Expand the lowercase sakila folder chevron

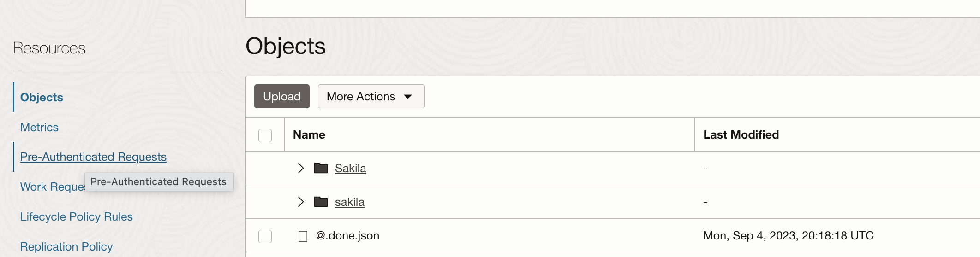tap(301, 202)
